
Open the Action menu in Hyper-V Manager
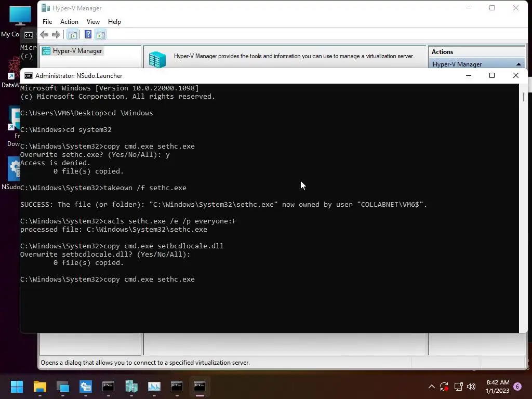pos(69,22)
